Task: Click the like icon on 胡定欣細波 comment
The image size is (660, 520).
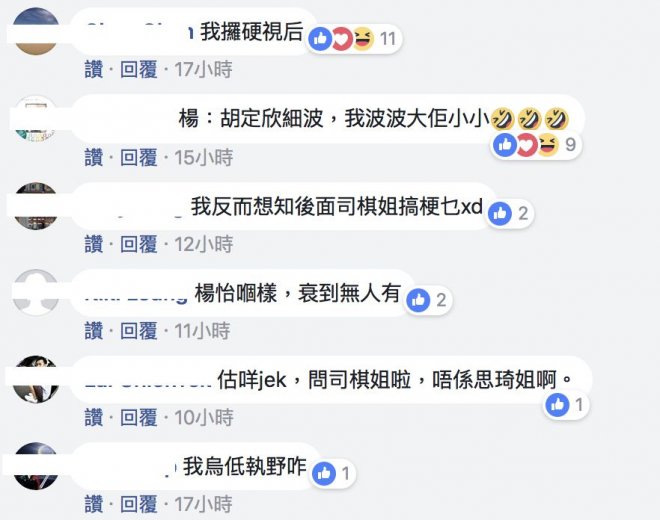Action: 505,144
